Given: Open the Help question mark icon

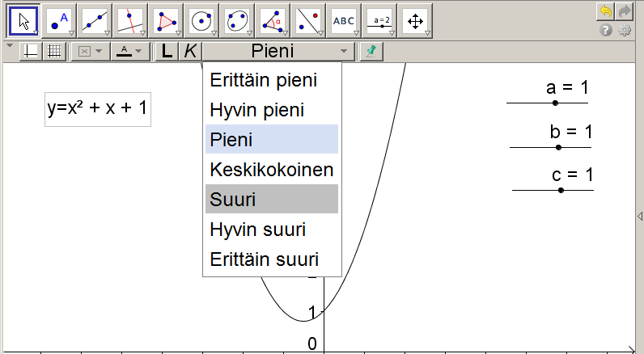Looking at the screenshot, I should click(x=605, y=30).
